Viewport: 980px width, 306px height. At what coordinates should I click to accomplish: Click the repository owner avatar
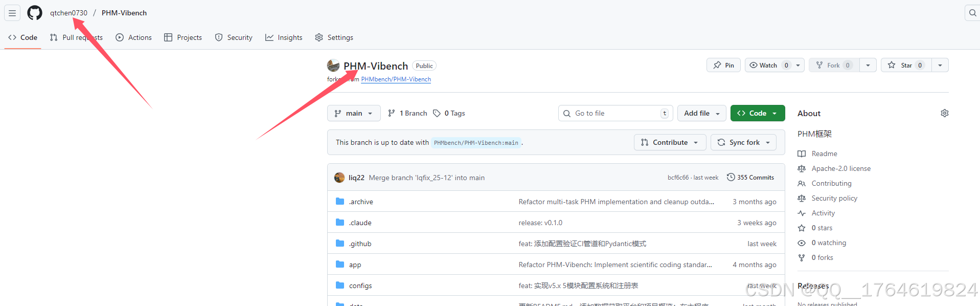[333, 65]
